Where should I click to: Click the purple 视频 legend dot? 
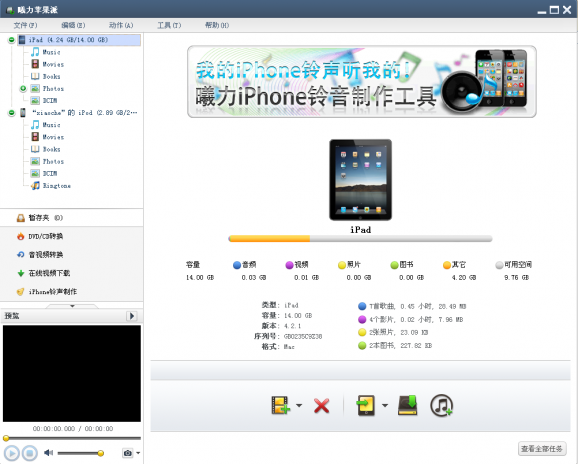pyautogui.click(x=289, y=265)
